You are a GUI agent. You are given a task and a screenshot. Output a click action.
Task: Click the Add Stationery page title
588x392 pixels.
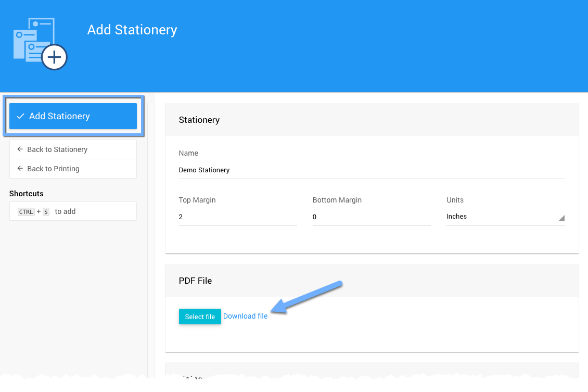point(132,30)
